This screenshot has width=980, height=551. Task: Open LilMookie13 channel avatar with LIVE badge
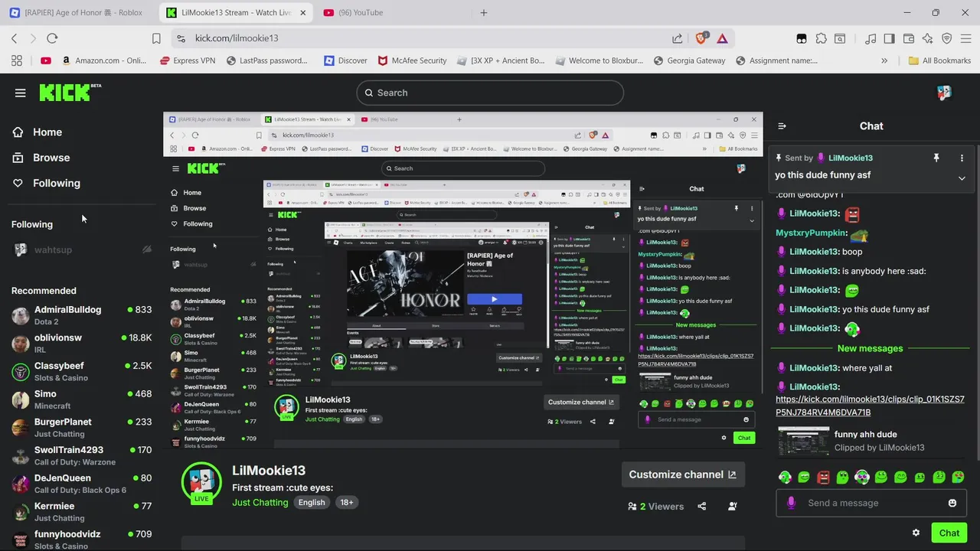pyautogui.click(x=201, y=482)
